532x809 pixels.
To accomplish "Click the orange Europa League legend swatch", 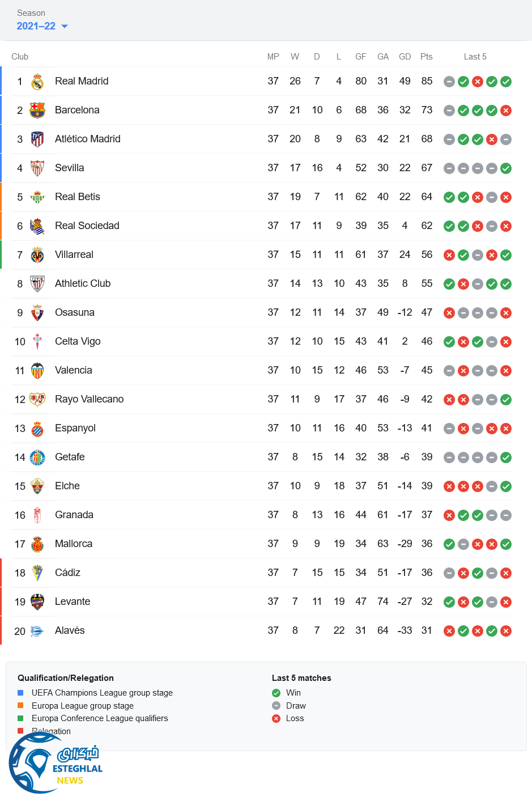I will [x=20, y=706].
